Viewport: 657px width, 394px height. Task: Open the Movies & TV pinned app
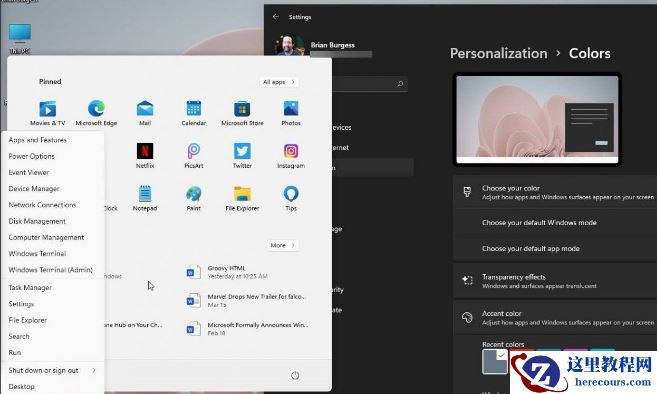(x=47, y=109)
